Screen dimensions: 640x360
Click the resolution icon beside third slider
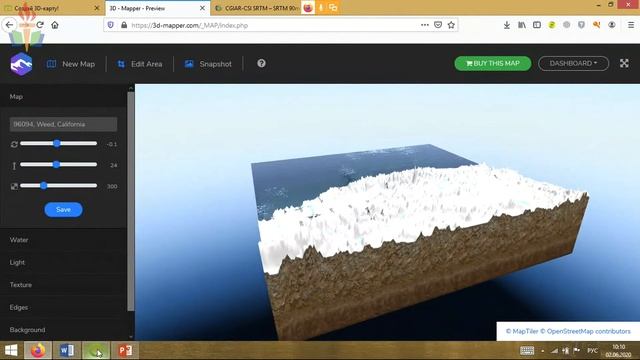click(x=14, y=186)
